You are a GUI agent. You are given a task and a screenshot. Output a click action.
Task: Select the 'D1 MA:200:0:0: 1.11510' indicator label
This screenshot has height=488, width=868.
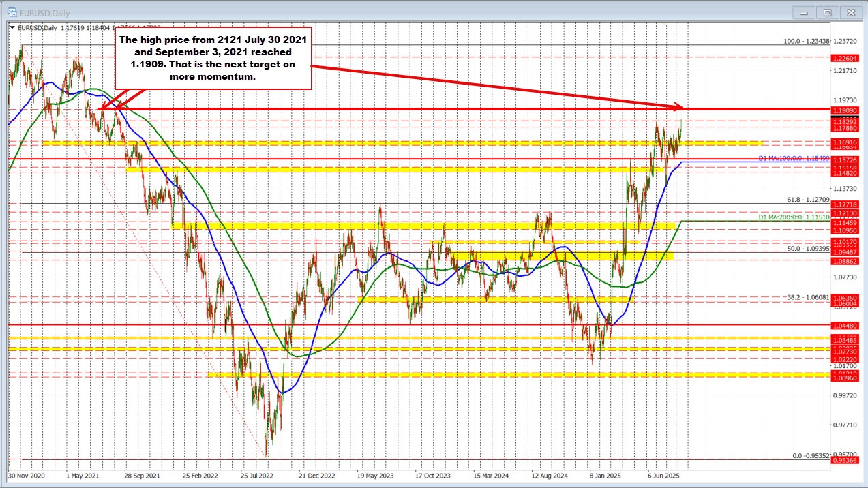[x=794, y=217]
